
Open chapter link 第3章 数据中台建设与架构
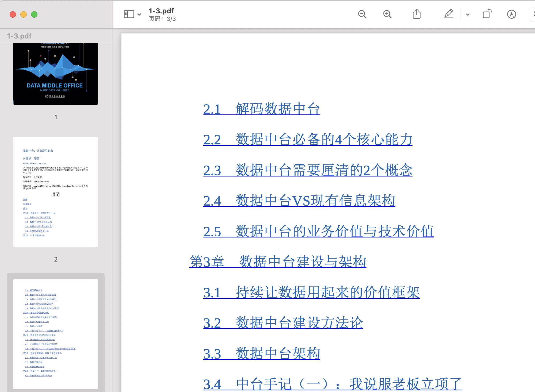278,262
